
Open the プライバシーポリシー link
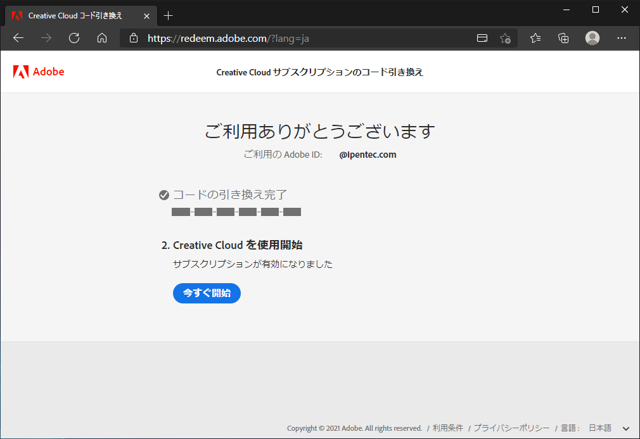(x=511, y=428)
